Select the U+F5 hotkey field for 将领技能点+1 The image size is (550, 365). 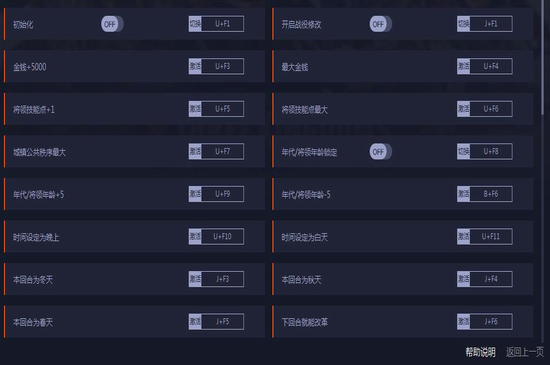click(223, 109)
